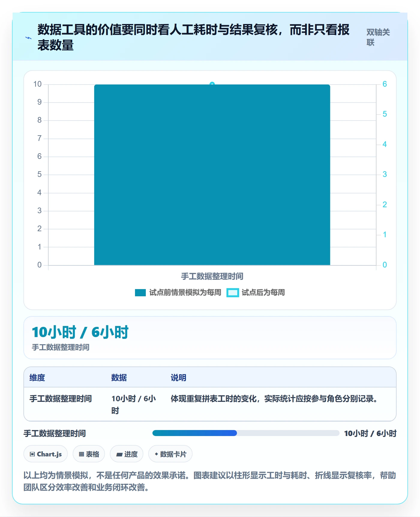The image size is (420, 517).
Task: Click the Chart.js tag chip
Action: (46, 454)
